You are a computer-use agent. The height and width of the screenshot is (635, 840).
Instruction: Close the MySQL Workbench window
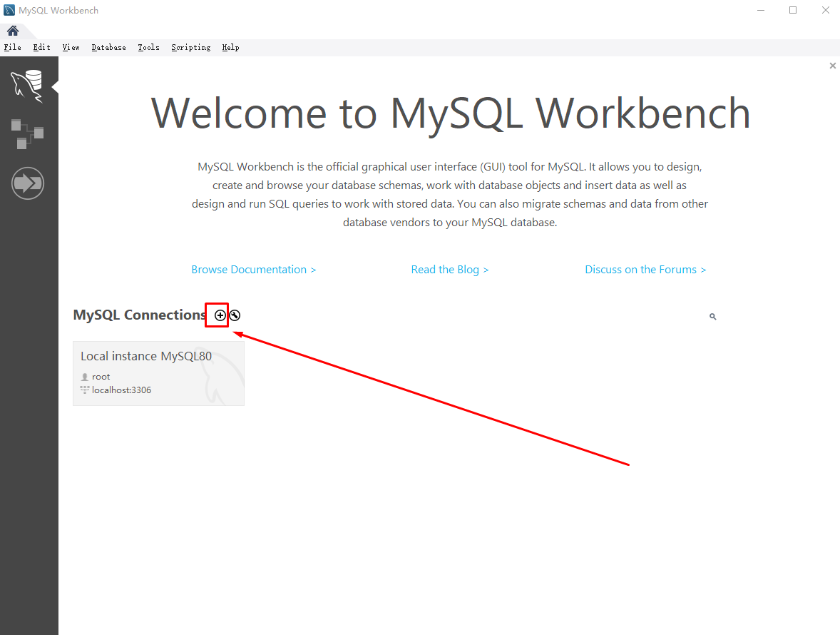click(826, 10)
